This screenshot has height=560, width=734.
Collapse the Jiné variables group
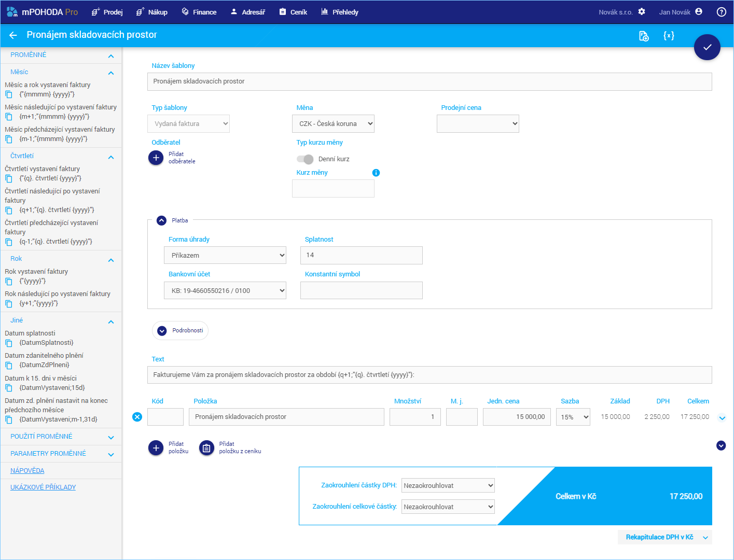point(111,321)
